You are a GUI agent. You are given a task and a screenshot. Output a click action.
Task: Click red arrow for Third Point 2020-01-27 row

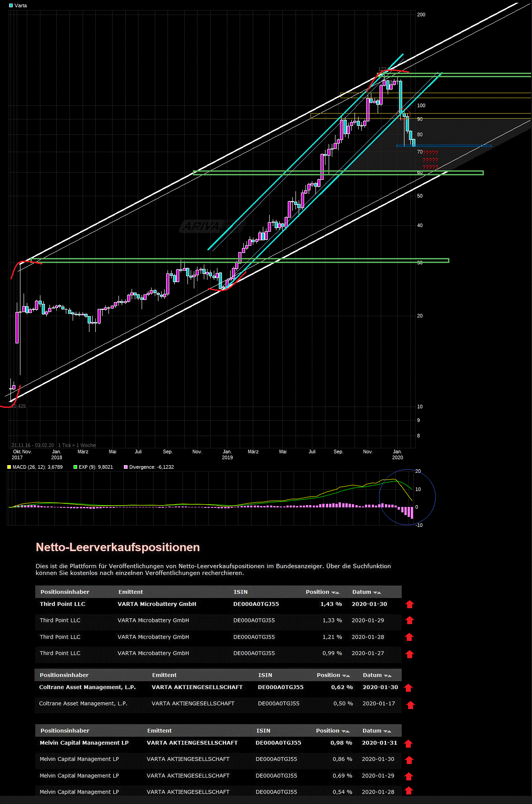point(409,654)
